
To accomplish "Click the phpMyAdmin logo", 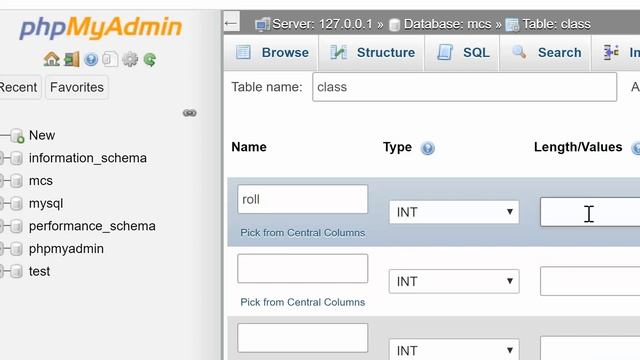I will tap(100, 28).
